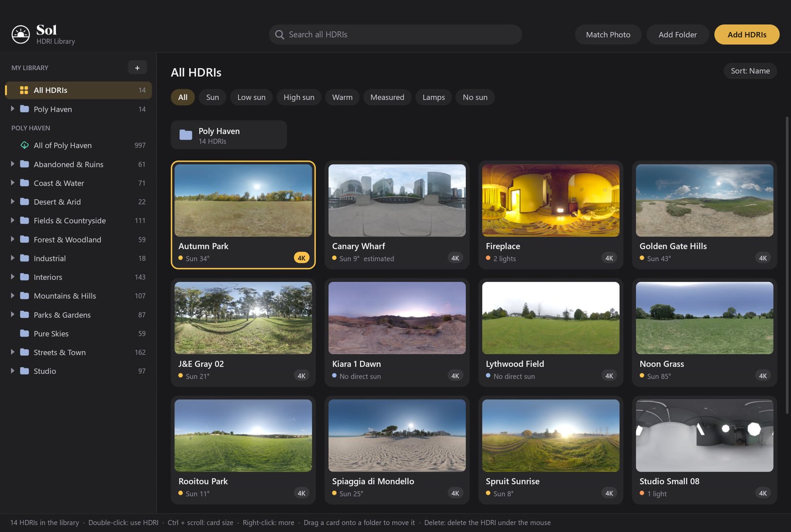The image size is (791, 532).
Task: Click the Industrial folder icon
Action: tap(24, 258)
